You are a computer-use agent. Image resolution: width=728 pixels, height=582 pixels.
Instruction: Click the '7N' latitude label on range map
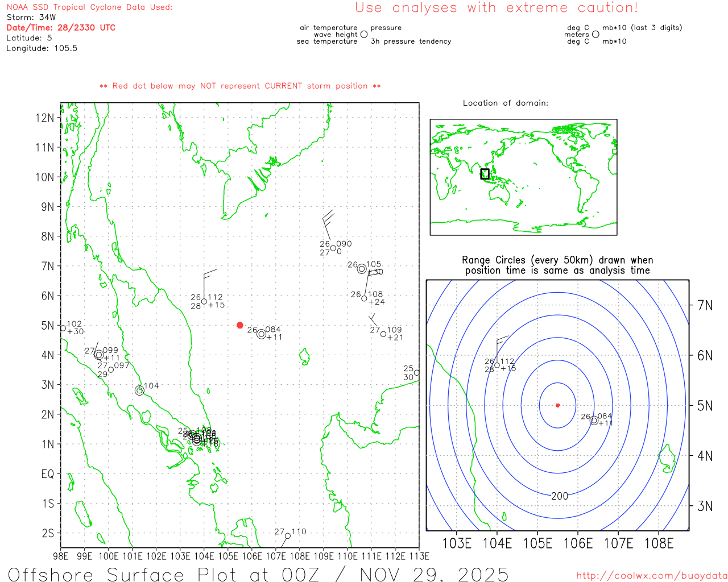click(x=705, y=305)
